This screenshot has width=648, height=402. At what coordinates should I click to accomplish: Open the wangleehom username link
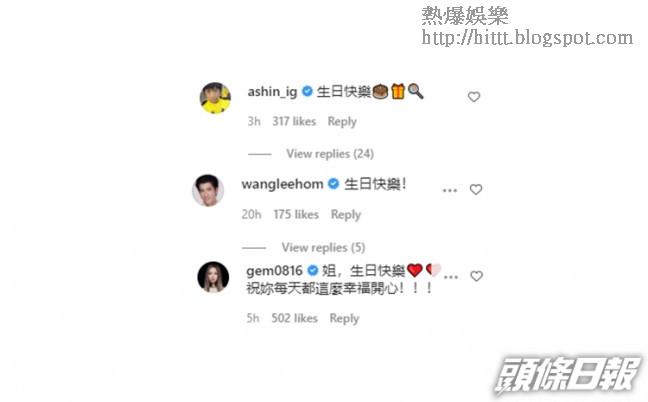click(282, 184)
